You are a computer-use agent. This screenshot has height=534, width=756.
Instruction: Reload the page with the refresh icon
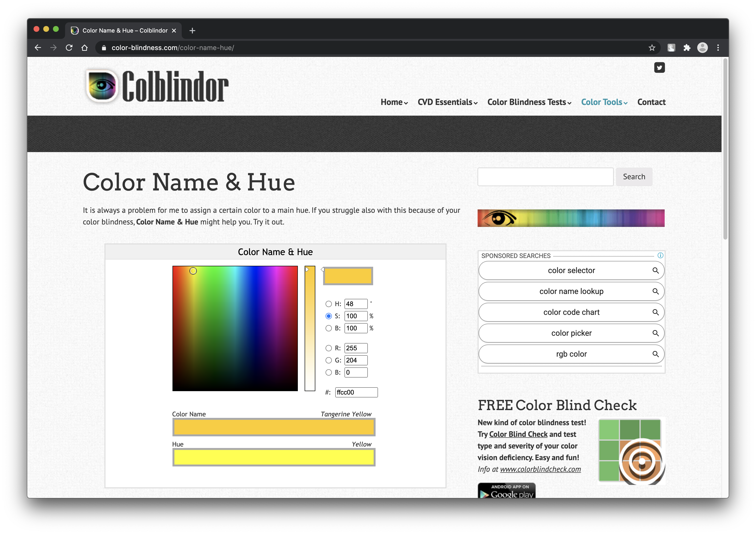click(x=69, y=48)
